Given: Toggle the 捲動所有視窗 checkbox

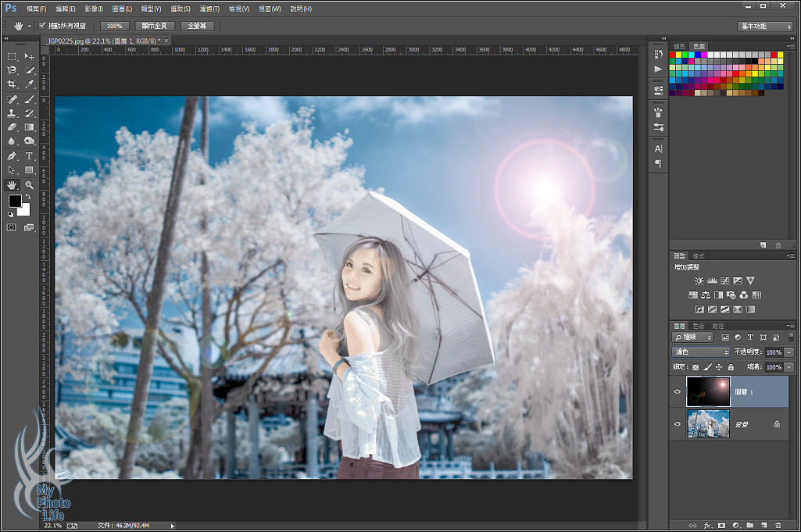Looking at the screenshot, I should click(x=42, y=26).
